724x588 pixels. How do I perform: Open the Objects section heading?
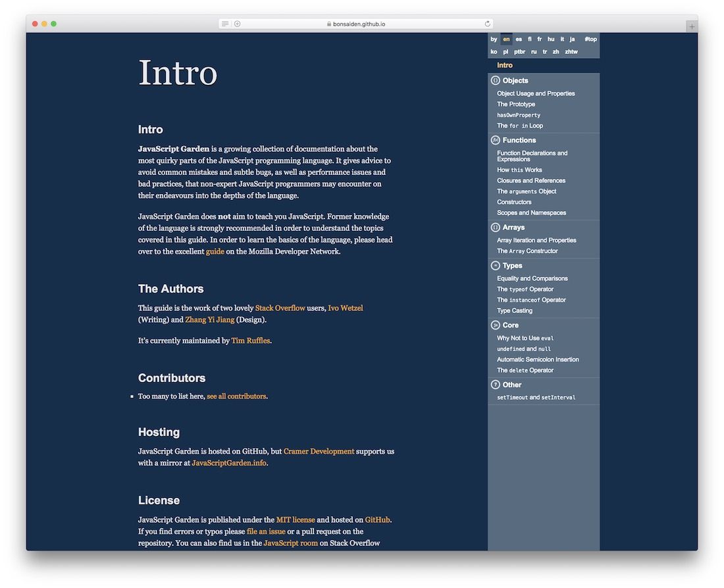pos(515,80)
